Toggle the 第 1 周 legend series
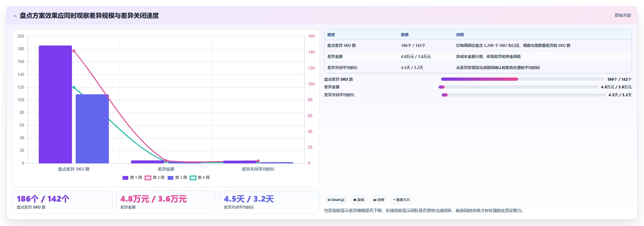The height and width of the screenshot is (226, 644). coord(132,178)
